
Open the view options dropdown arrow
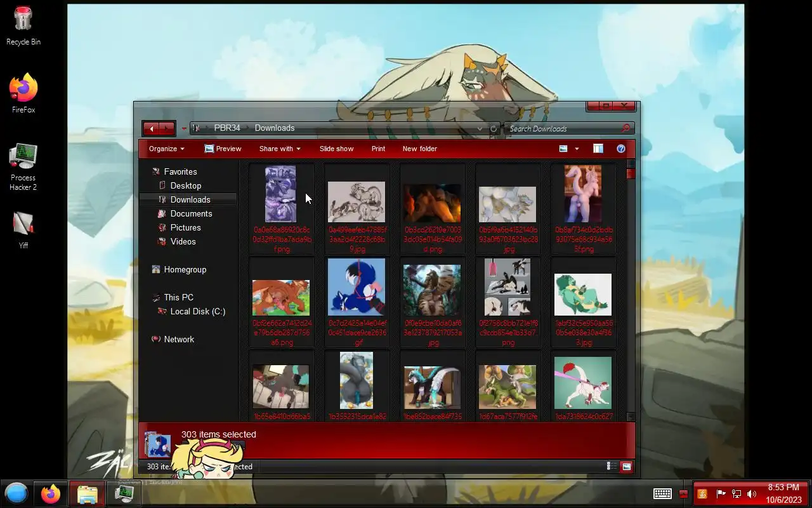click(577, 149)
